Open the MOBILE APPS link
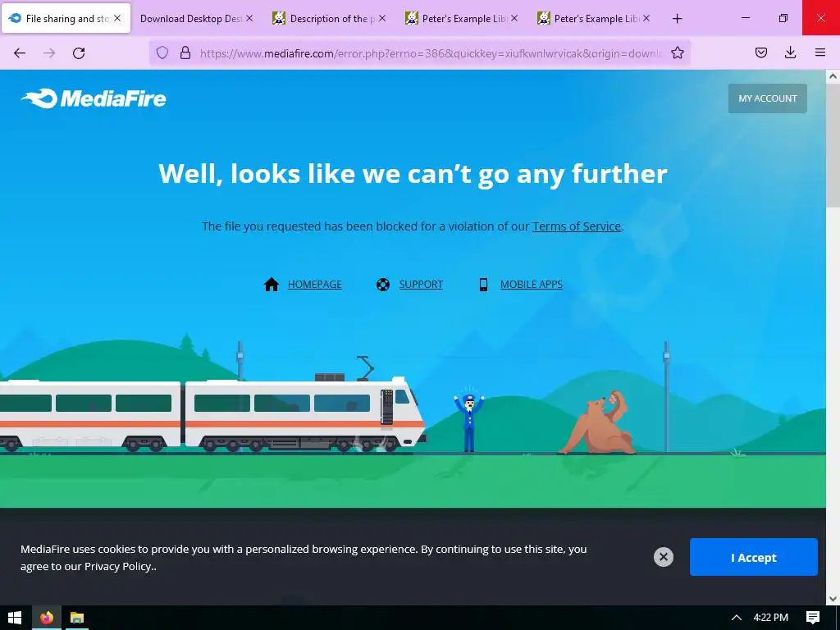This screenshot has height=630, width=840. [x=531, y=285]
